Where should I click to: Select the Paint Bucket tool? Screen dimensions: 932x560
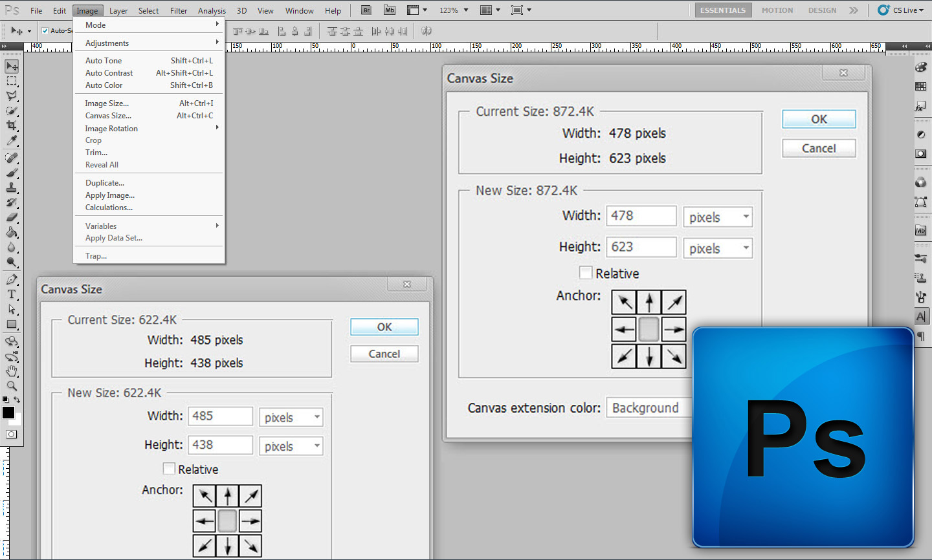12,232
